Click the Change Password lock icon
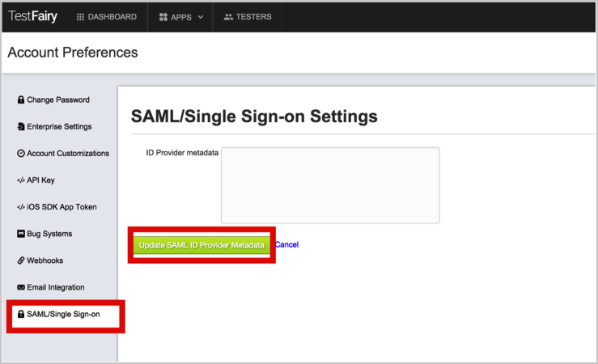Screen dimensions: 598x364 click(21, 100)
